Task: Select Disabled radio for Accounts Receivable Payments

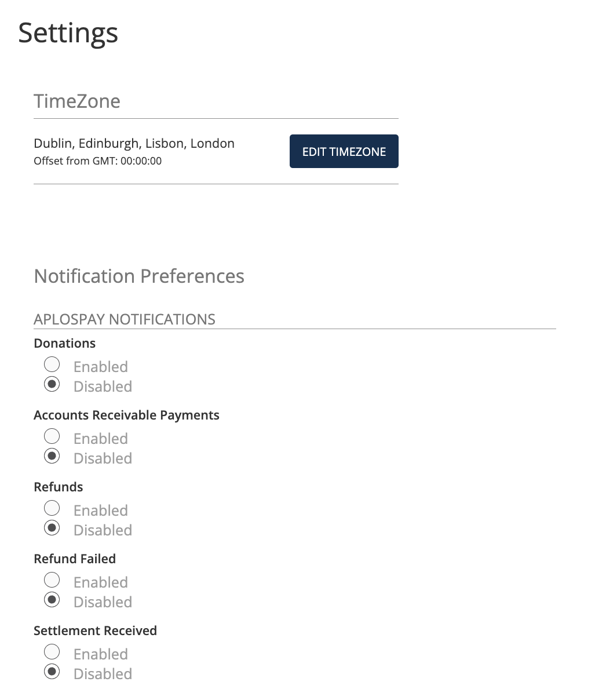Action: pos(52,456)
